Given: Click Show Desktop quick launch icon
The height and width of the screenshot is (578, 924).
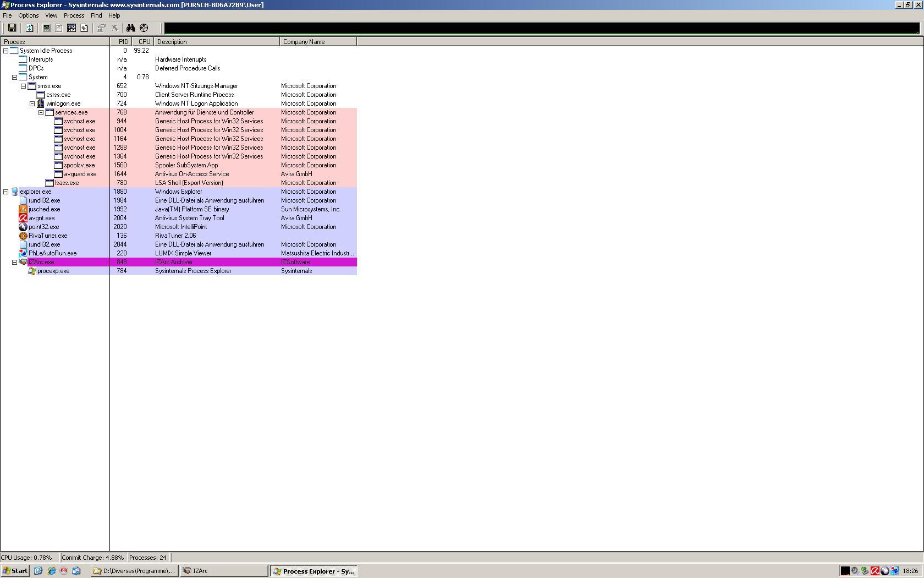Looking at the screenshot, I should [38, 571].
